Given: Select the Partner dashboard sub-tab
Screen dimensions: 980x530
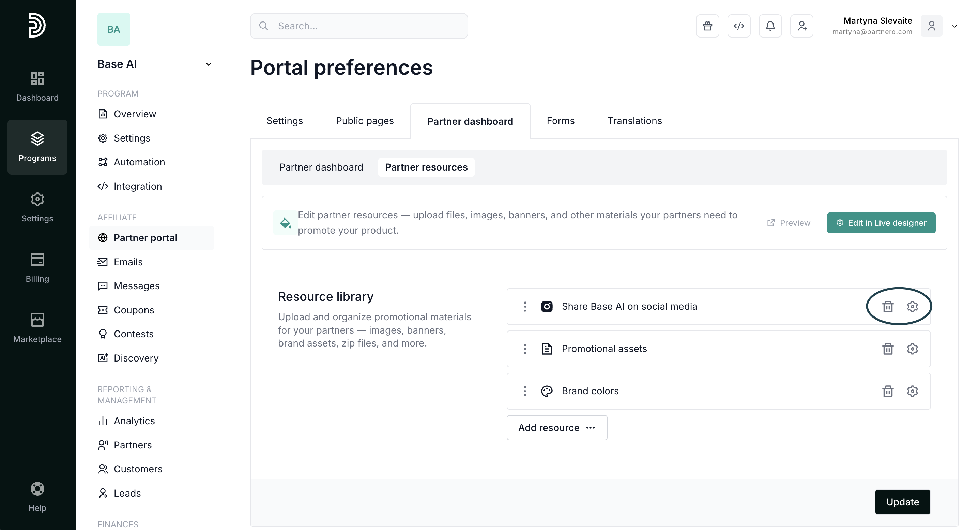Looking at the screenshot, I should pyautogui.click(x=321, y=167).
